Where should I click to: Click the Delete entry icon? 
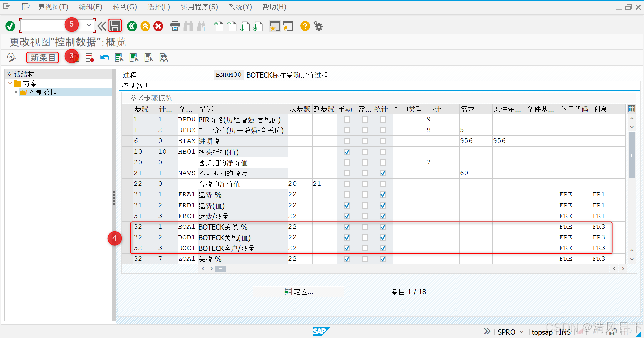[x=90, y=58]
